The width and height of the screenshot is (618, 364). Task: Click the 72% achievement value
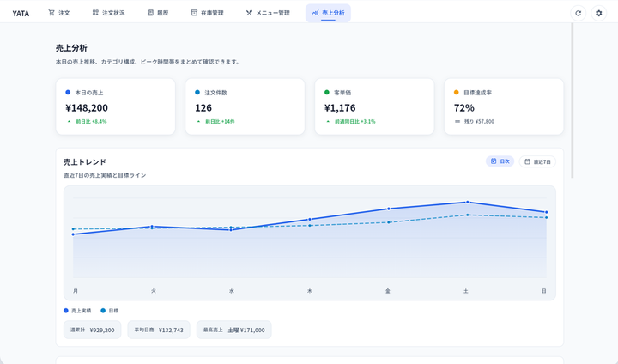463,107
